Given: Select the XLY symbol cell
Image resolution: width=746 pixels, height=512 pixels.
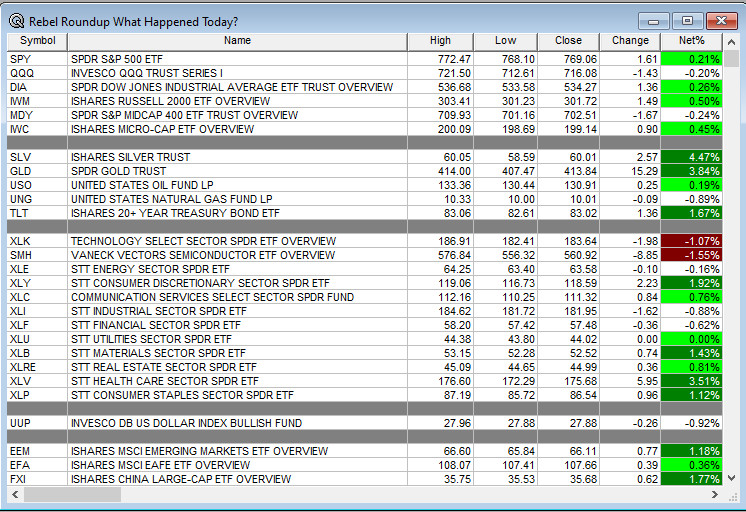Looking at the screenshot, I should point(38,283).
